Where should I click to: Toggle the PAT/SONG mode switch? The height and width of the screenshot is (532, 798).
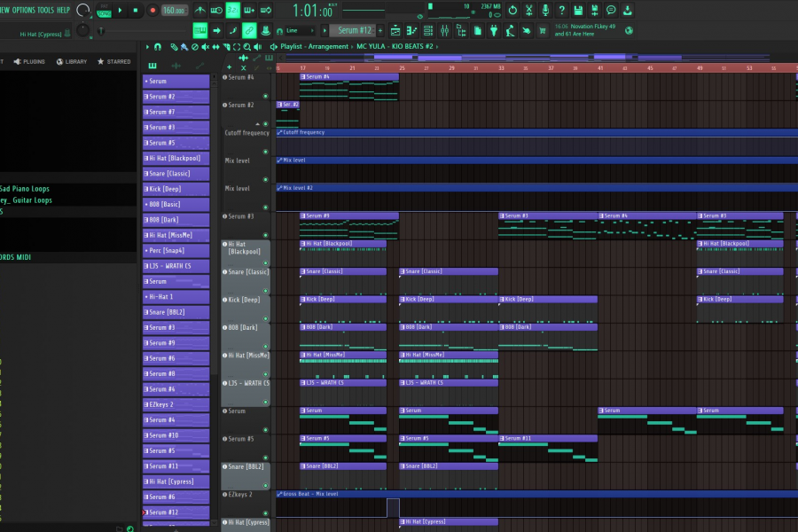pyautogui.click(x=104, y=10)
